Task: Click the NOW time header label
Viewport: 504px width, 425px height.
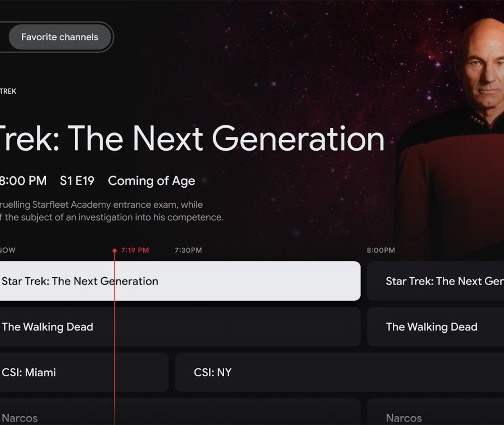Action: click(8, 250)
